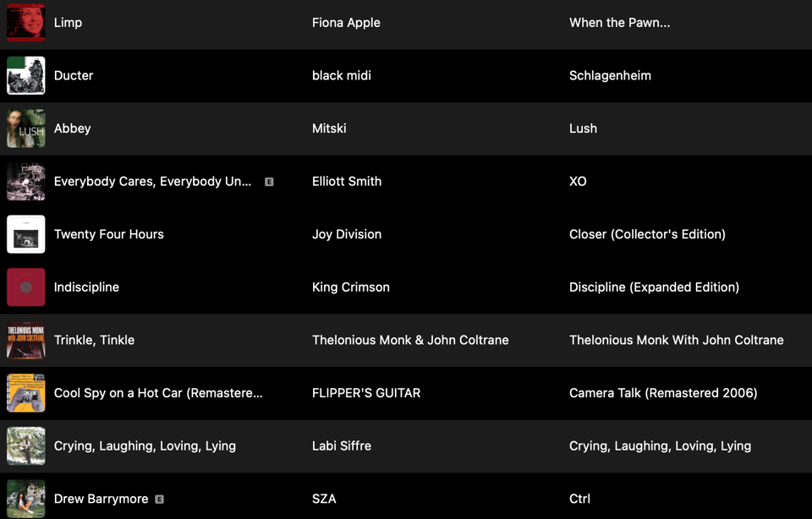Open the Mitski artist link
Viewport: 812px width, 519px height.
coord(329,128)
